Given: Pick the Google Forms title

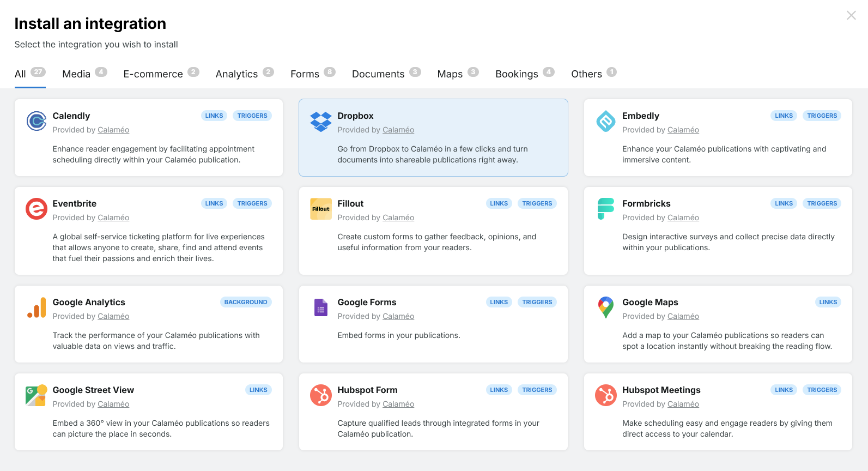Looking at the screenshot, I should (367, 302).
